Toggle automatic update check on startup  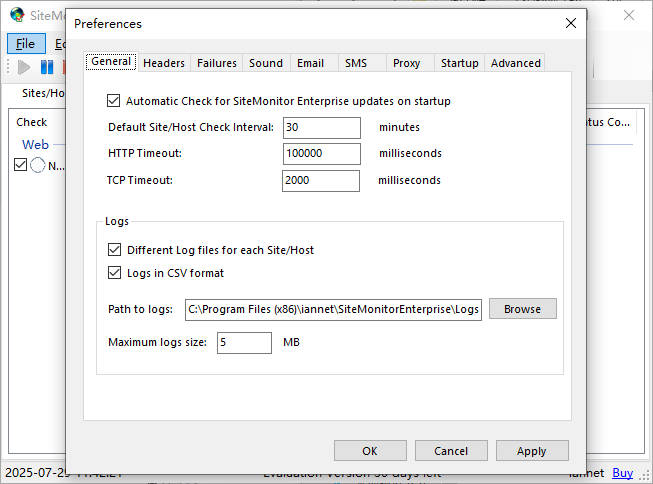tap(113, 101)
